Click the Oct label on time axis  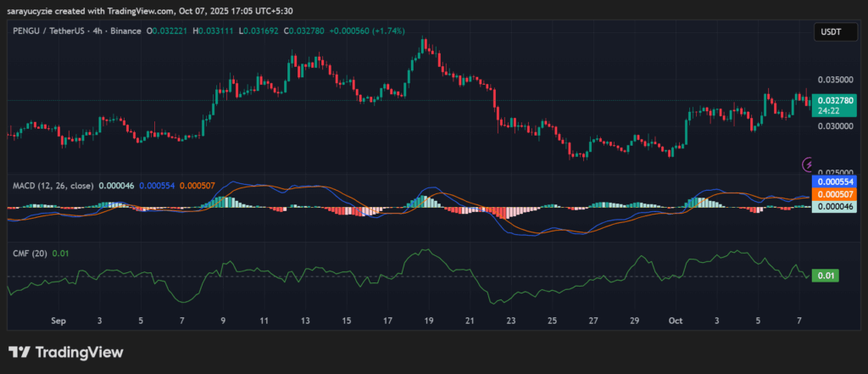tap(675, 321)
